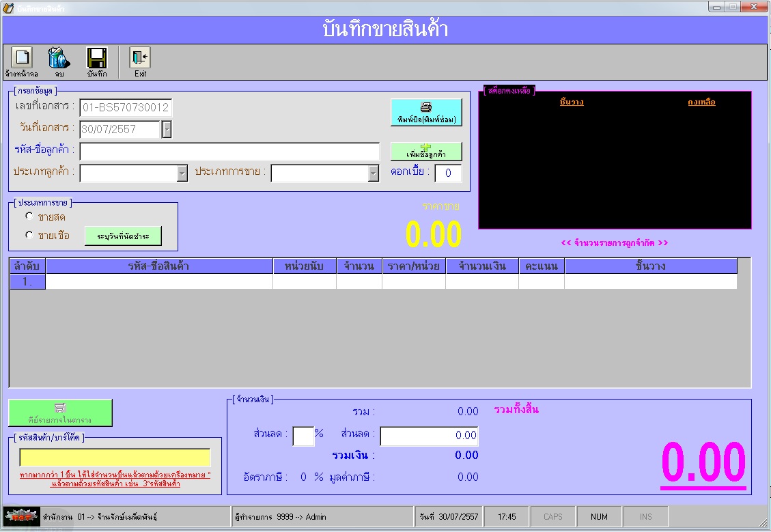
Task: Open the document date dropdown arrow
Action: 167,129
